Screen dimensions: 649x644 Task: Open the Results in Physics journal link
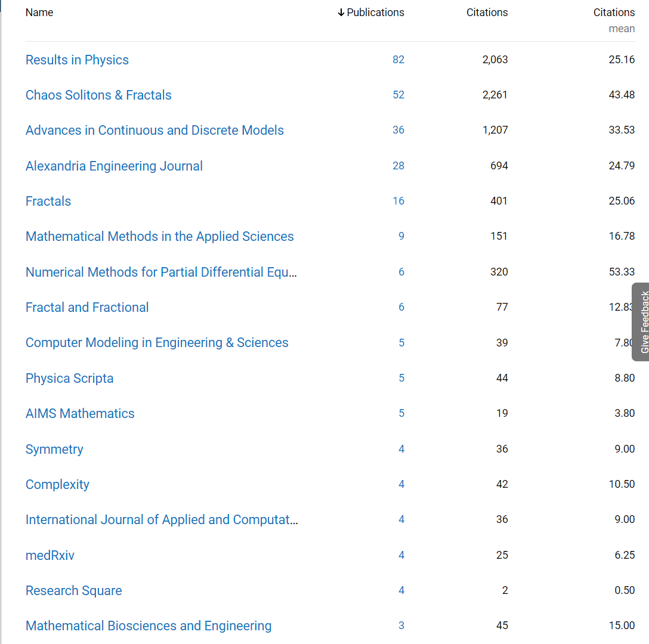(77, 60)
